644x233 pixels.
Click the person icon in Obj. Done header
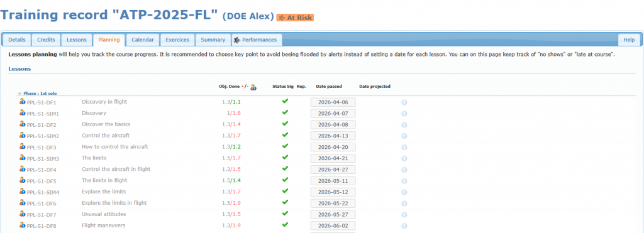[253, 87]
